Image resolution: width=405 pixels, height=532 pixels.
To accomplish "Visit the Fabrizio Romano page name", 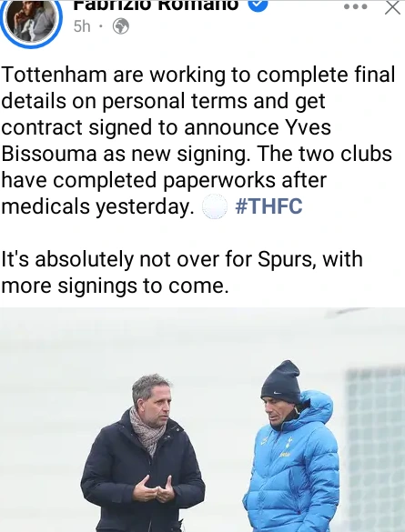I will [156, 5].
